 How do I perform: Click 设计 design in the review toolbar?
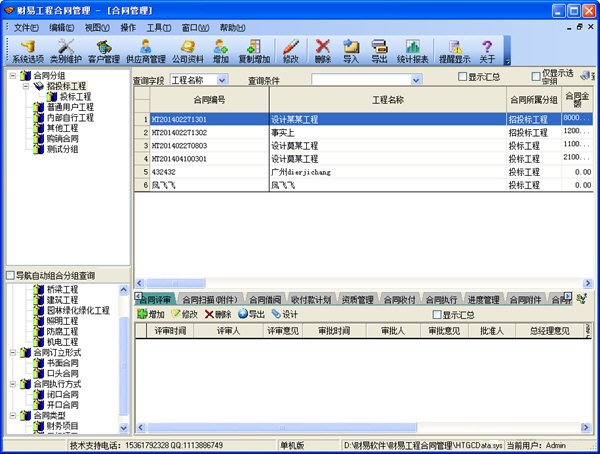[x=284, y=314]
